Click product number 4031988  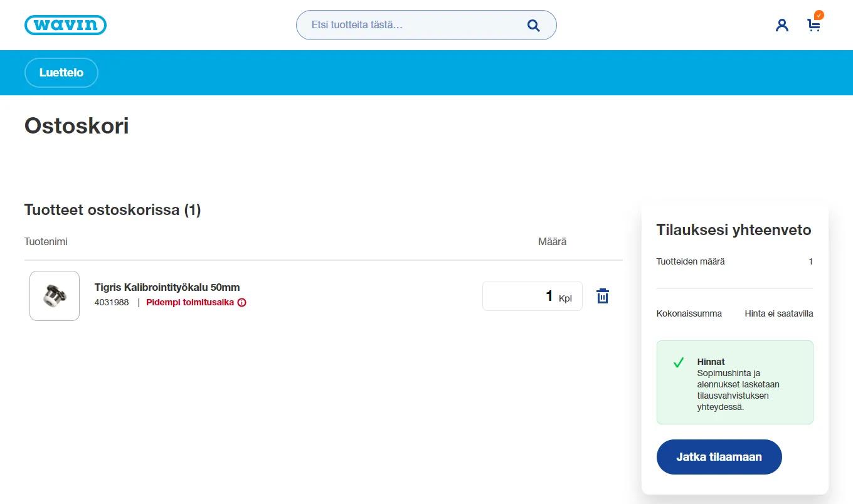[x=112, y=303]
